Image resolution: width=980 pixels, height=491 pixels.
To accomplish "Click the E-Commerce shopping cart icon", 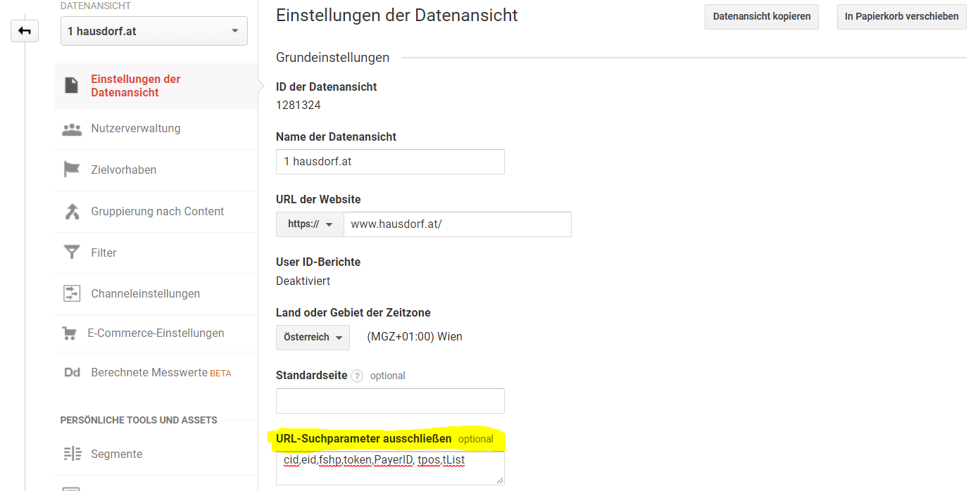I will coord(70,333).
